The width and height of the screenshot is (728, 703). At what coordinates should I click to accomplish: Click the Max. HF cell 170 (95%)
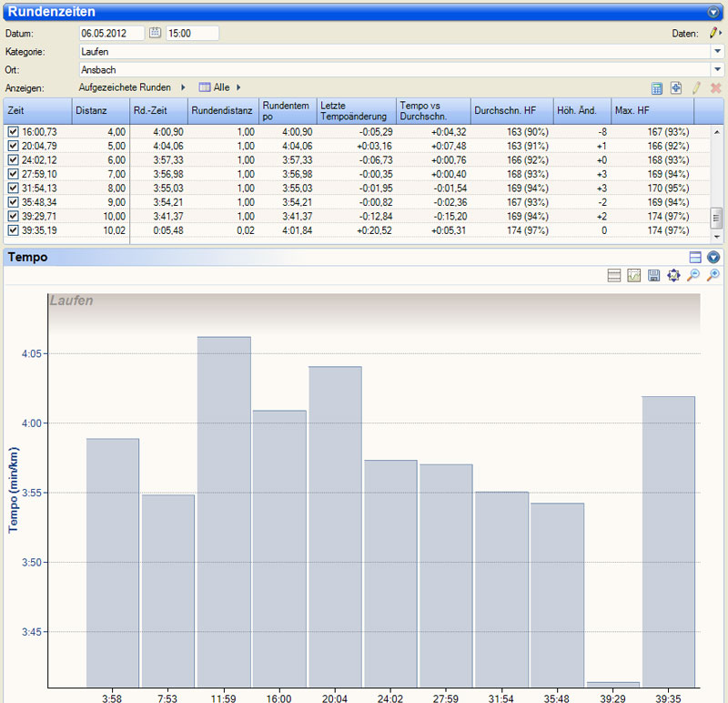click(668, 188)
